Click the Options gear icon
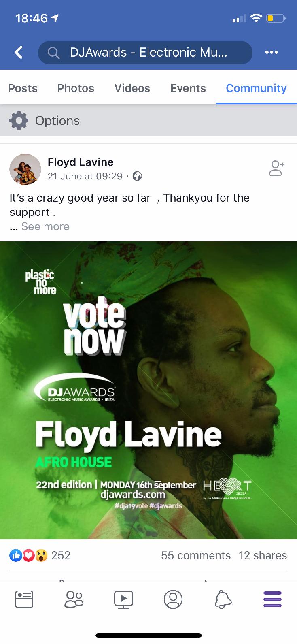297x644 pixels. point(19,121)
